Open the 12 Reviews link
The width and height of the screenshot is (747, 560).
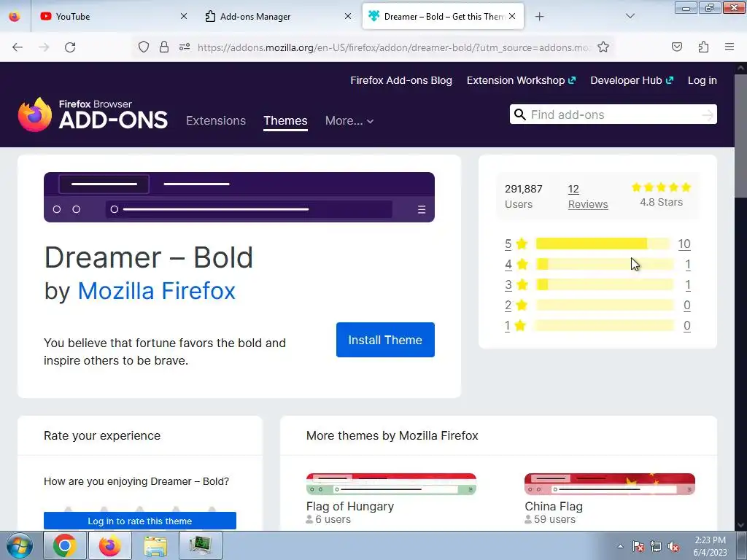tap(588, 197)
